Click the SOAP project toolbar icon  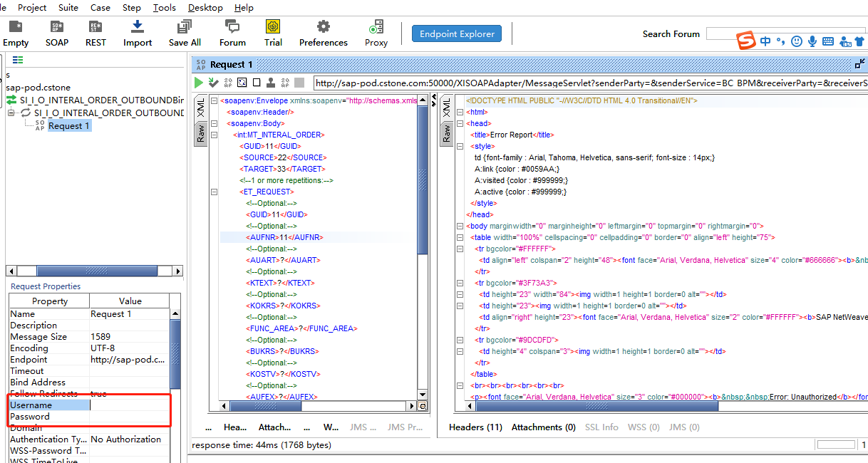[x=57, y=33]
